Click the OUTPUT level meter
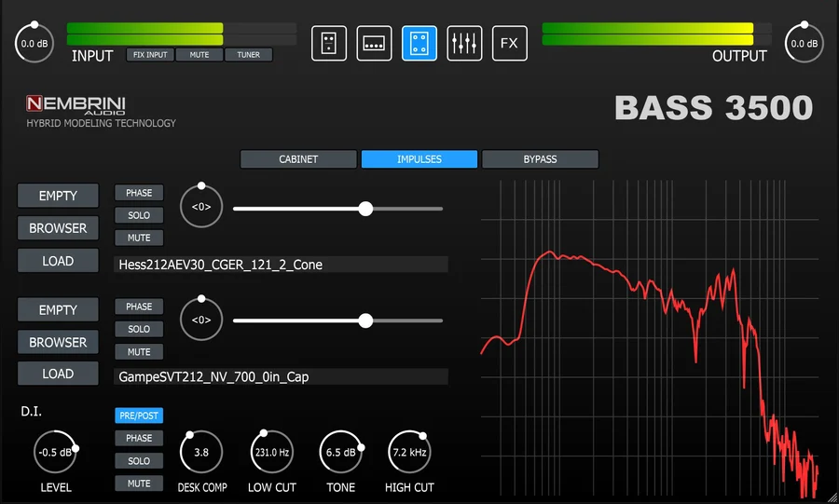The height and width of the screenshot is (504, 839). [656, 34]
